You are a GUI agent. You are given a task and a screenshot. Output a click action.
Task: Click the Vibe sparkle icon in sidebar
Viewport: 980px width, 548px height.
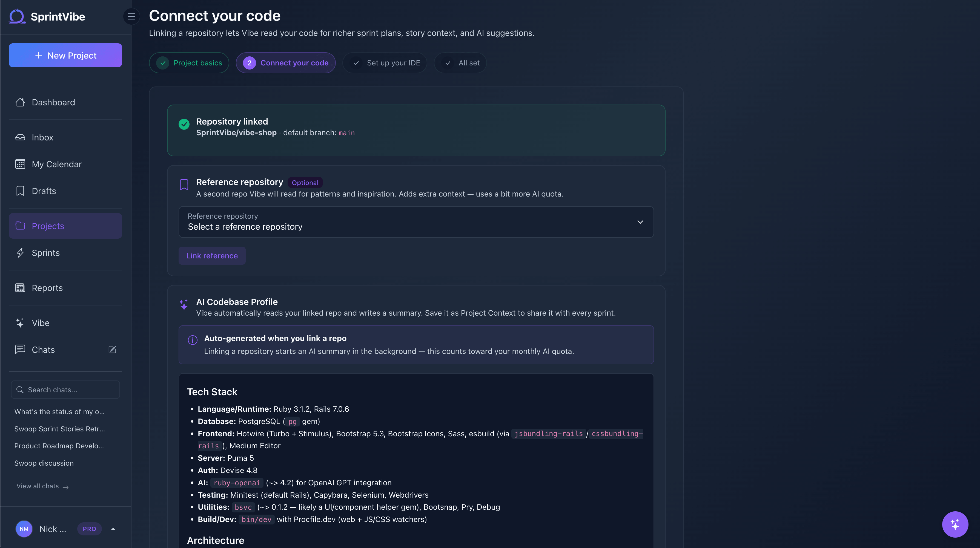(x=20, y=323)
